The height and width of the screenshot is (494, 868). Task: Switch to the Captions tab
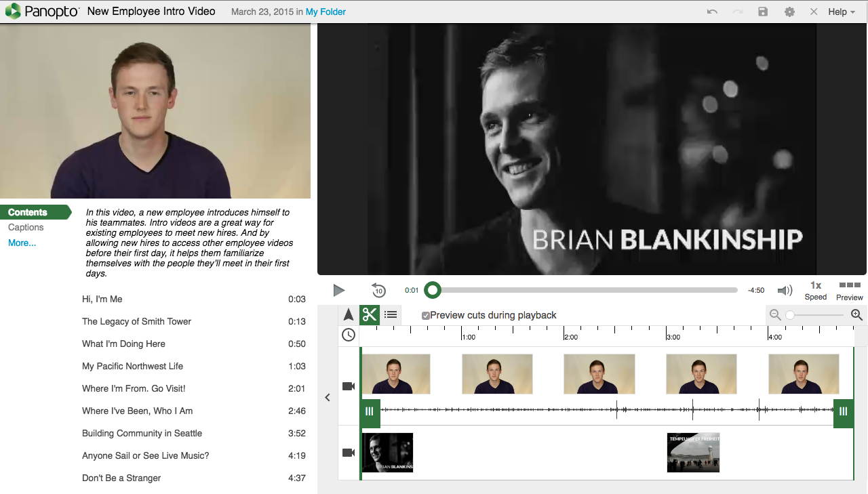[26, 228]
